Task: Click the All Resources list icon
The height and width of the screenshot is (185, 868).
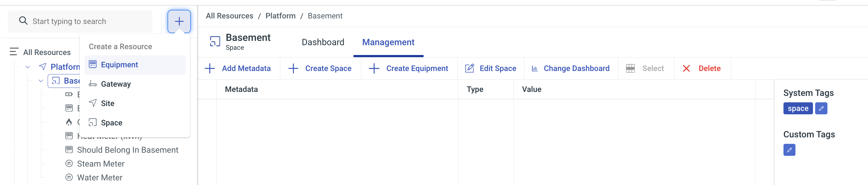Action: click(14, 52)
